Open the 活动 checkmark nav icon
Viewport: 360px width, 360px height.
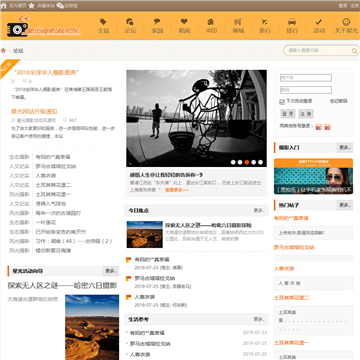coord(319,22)
